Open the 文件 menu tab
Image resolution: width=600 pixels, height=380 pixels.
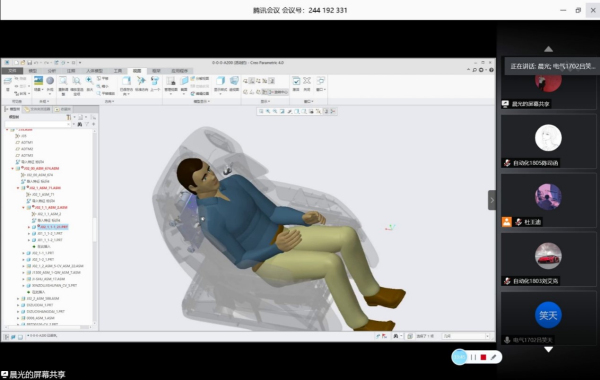tap(13, 71)
